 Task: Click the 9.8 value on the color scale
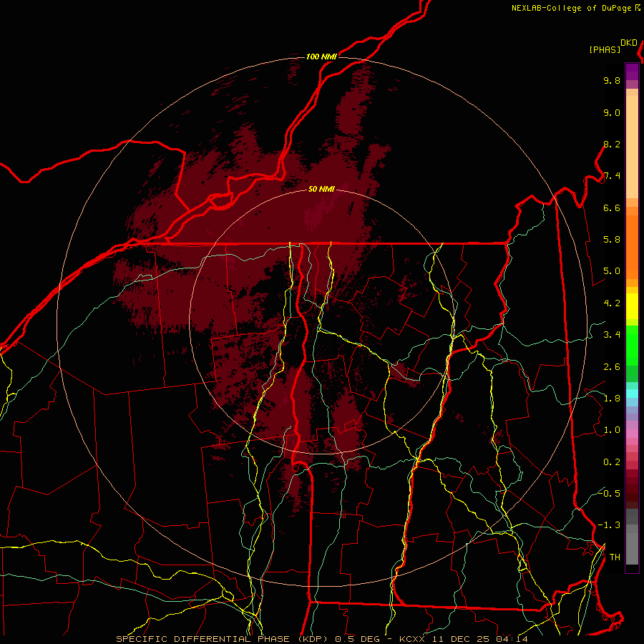click(x=612, y=80)
